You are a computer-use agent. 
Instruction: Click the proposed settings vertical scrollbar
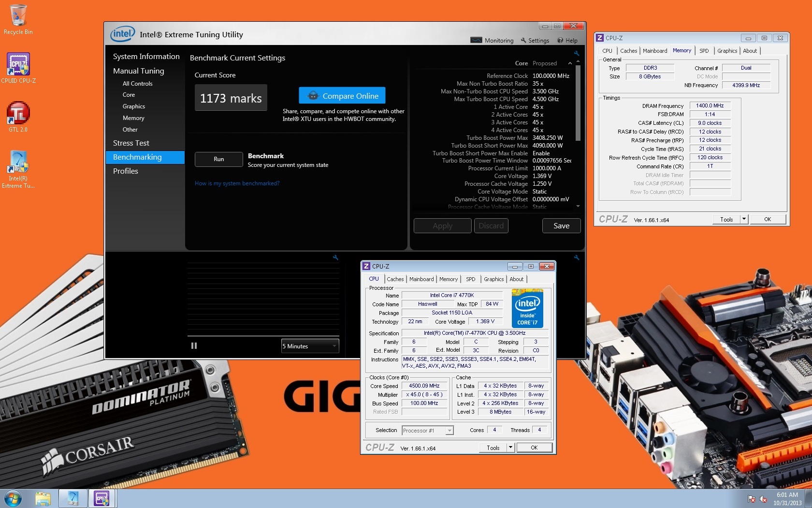(x=578, y=103)
